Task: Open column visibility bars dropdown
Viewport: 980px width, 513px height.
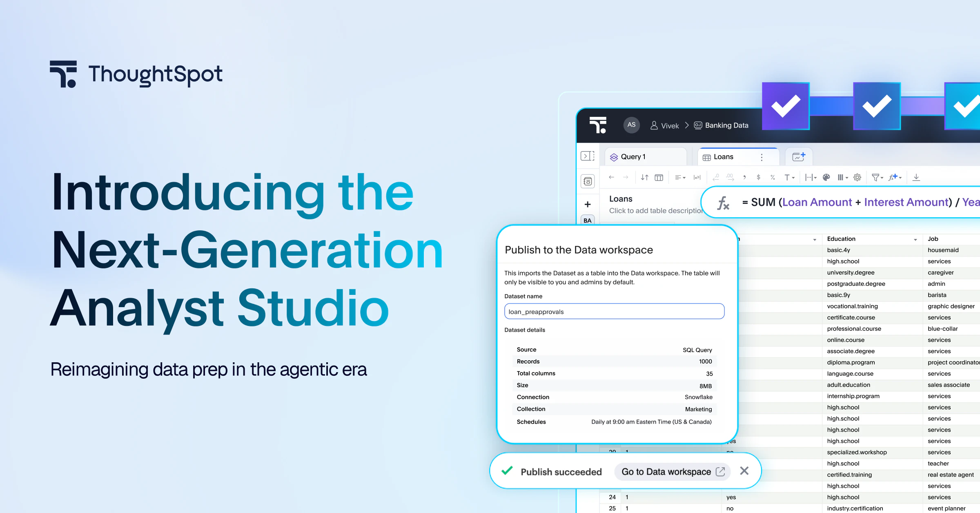Action: click(x=843, y=177)
